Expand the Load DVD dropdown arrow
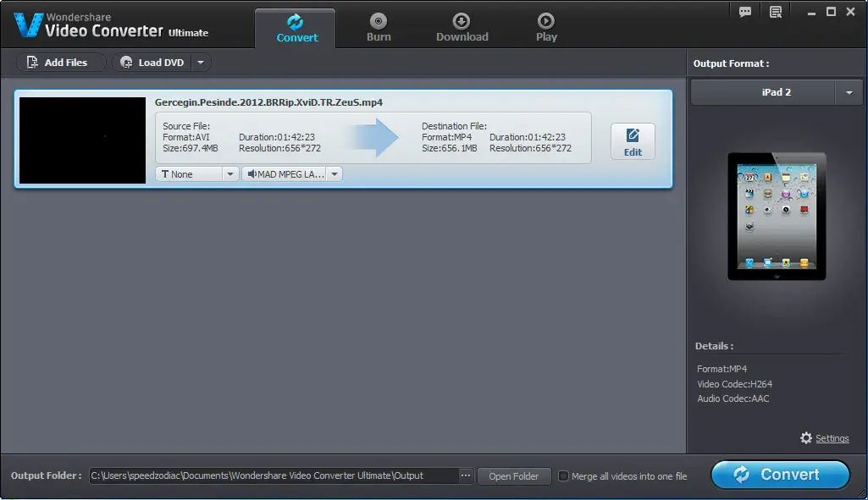This screenshot has width=868, height=500. (x=201, y=63)
